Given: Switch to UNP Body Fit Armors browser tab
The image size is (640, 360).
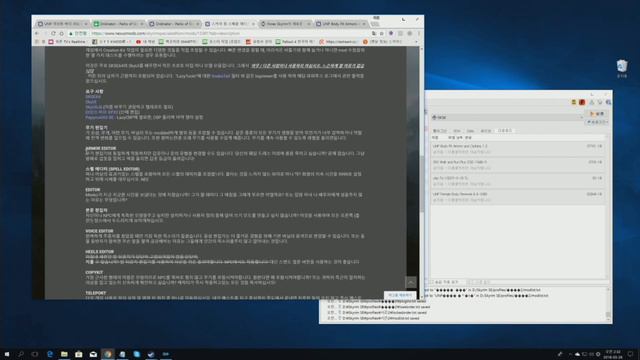Looking at the screenshot, I should tap(341, 24).
